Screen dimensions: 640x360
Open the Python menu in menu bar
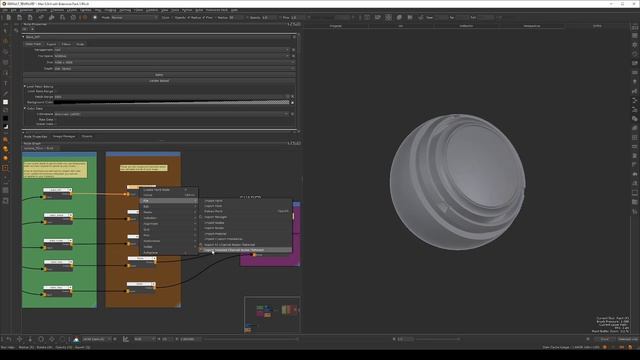pos(187,10)
